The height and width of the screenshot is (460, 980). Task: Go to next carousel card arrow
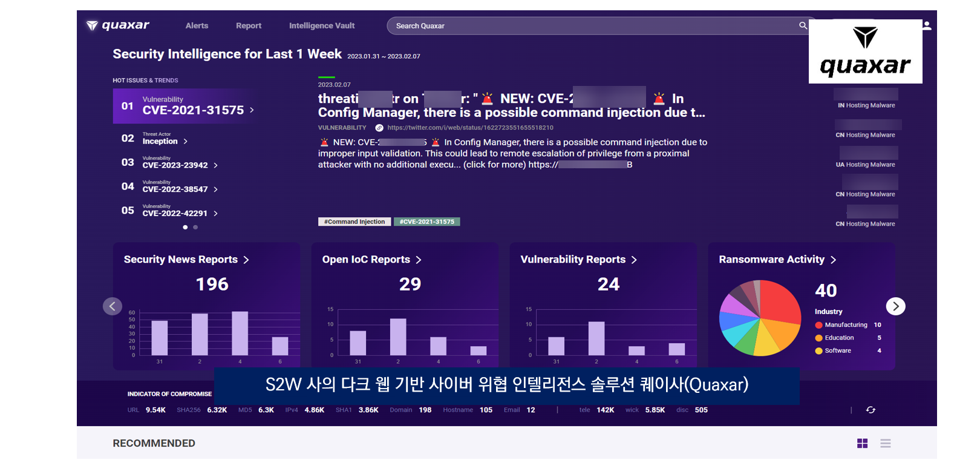coord(896,306)
